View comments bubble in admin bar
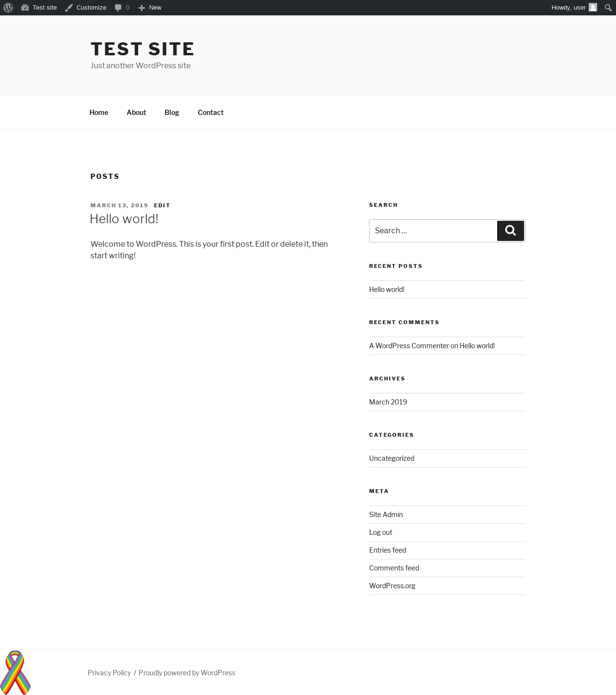This screenshot has height=695, width=616. pyautogui.click(x=122, y=8)
